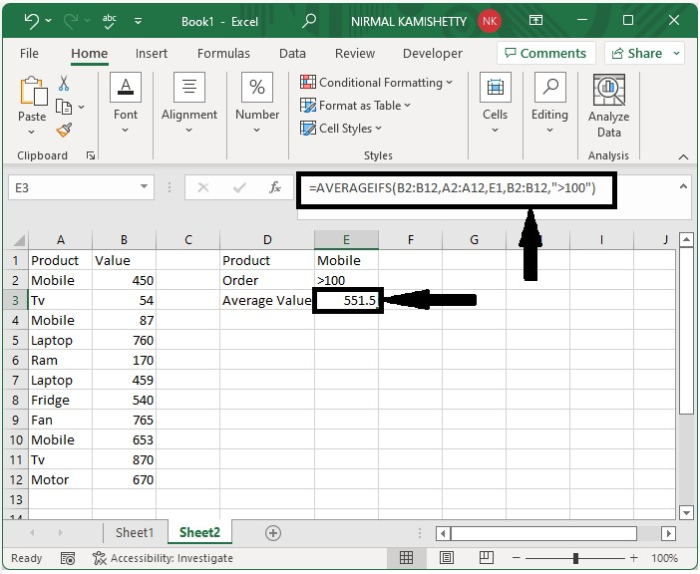Viewport: 700px width, 574px height.
Task: Click the Redo icon in title bar
Action: [71, 21]
